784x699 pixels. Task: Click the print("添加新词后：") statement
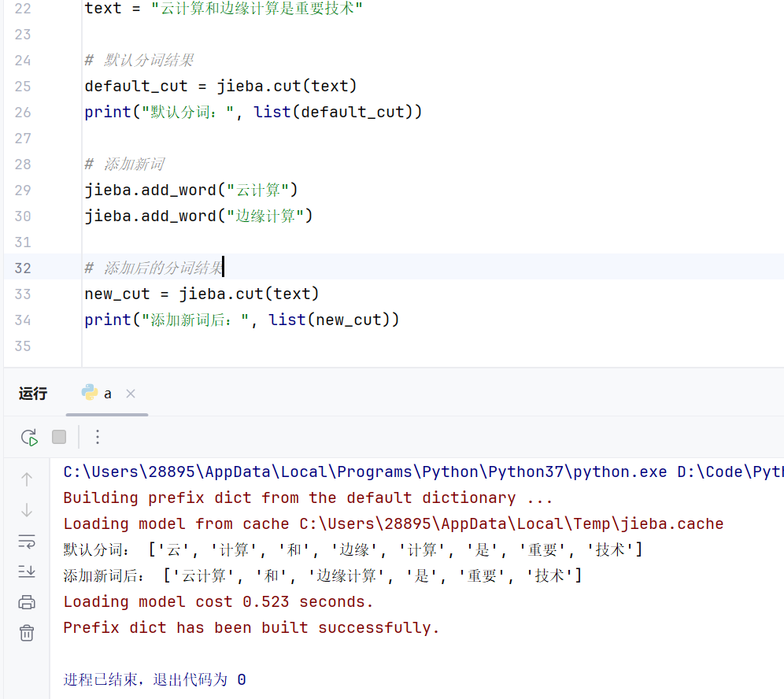(242, 320)
